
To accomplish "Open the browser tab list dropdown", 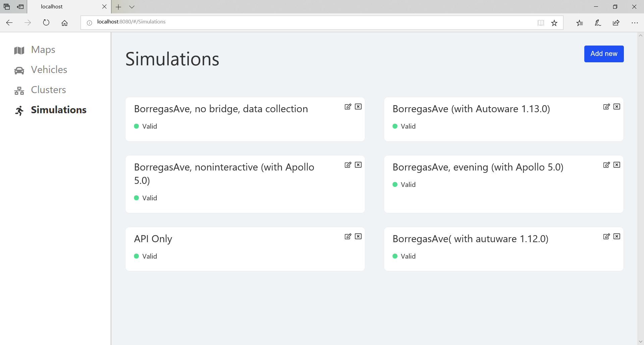I will pyautogui.click(x=132, y=7).
